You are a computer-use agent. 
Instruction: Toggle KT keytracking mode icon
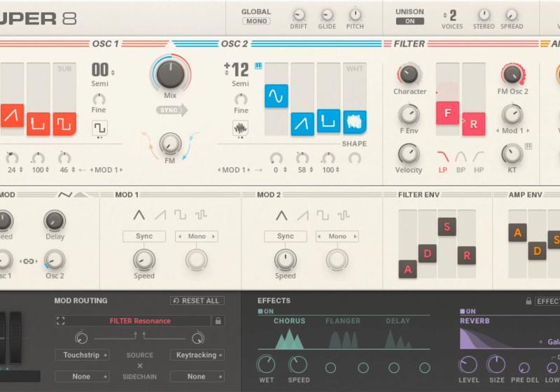coord(528,146)
